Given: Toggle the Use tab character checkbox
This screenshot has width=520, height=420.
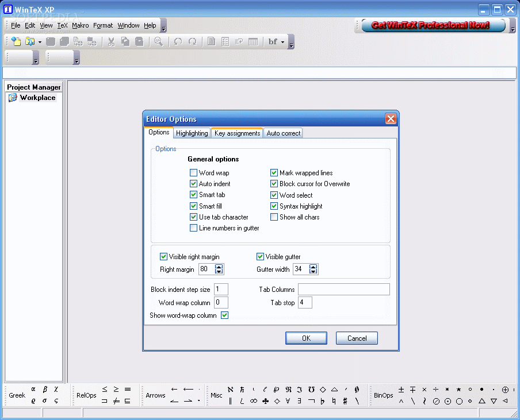Looking at the screenshot, I should pyautogui.click(x=193, y=217).
